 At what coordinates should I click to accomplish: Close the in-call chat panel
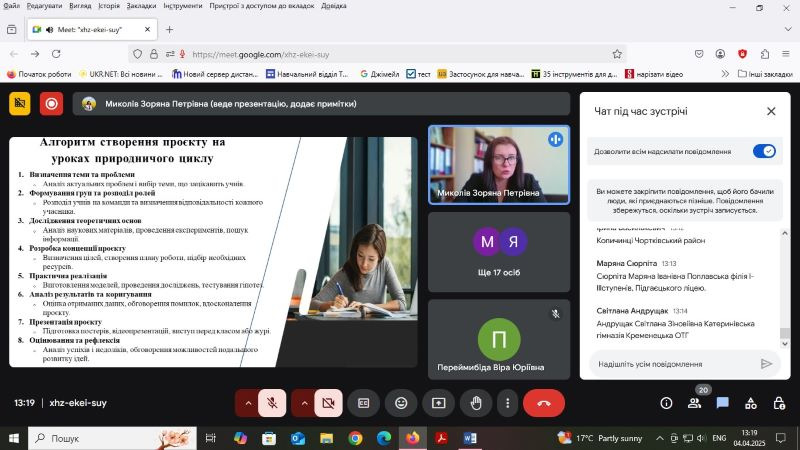click(771, 111)
